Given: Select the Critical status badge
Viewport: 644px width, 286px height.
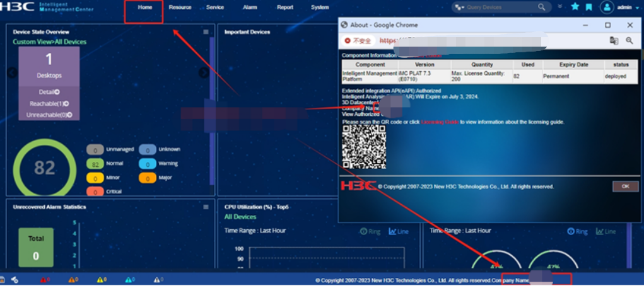Looking at the screenshot, I should pos(95,192).
